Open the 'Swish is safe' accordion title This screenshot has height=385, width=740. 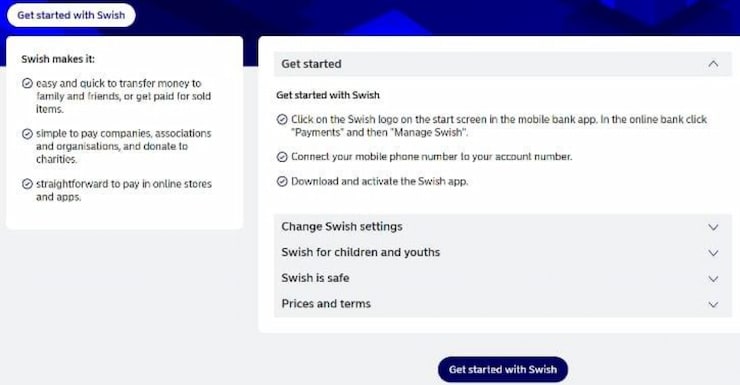coord(315,278)
